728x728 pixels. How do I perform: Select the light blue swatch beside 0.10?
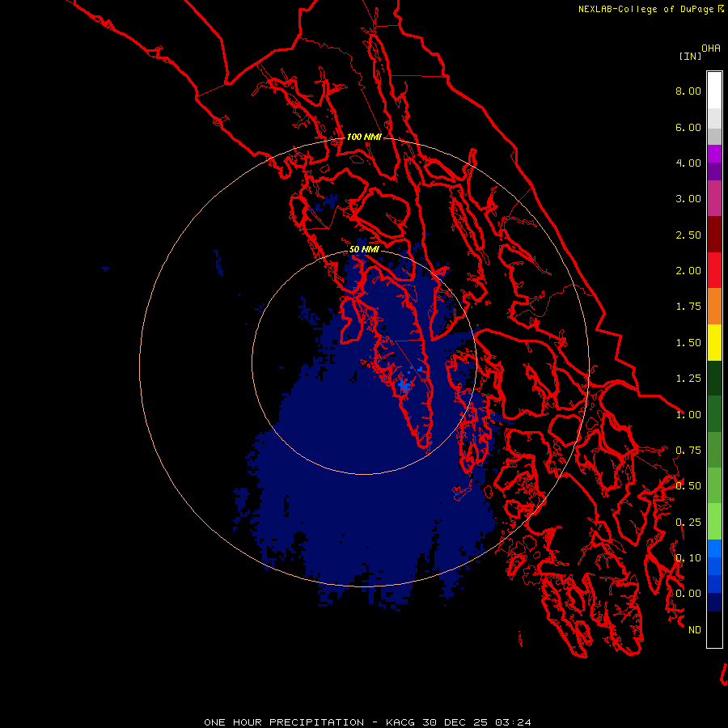coord(714,548)
